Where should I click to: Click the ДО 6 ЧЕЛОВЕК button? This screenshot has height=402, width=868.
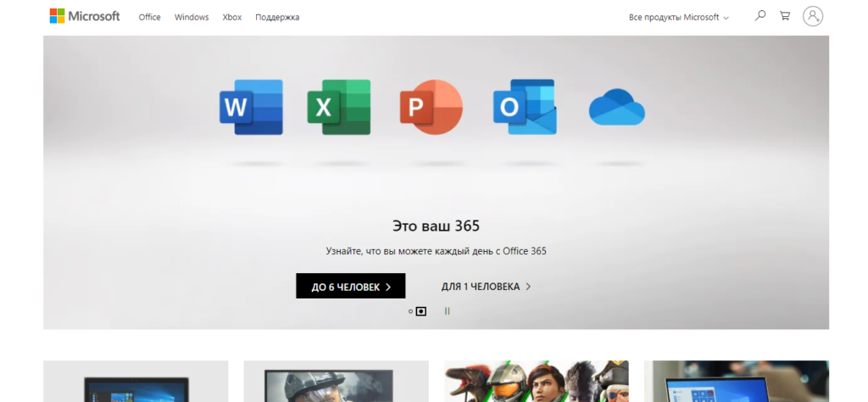350,287
